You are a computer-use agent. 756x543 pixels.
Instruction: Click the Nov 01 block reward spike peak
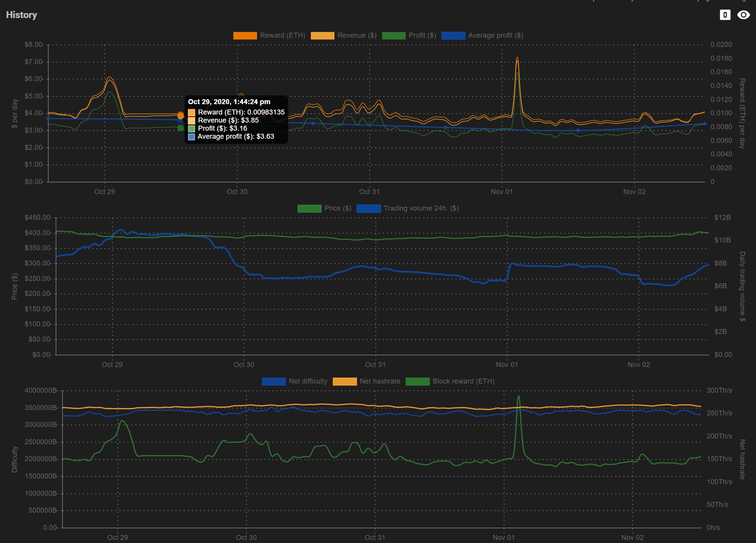tap(519, 397)
